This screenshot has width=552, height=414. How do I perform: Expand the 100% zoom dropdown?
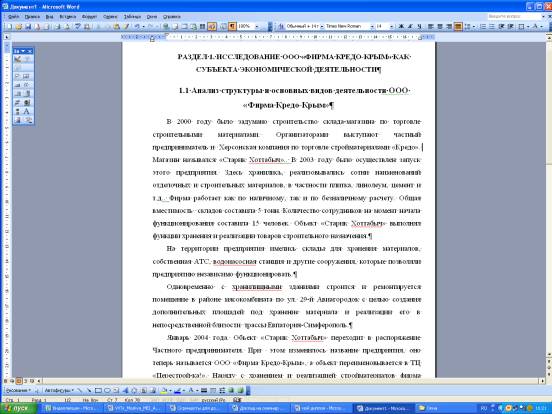pyautogui.click(x=257, y=26)
